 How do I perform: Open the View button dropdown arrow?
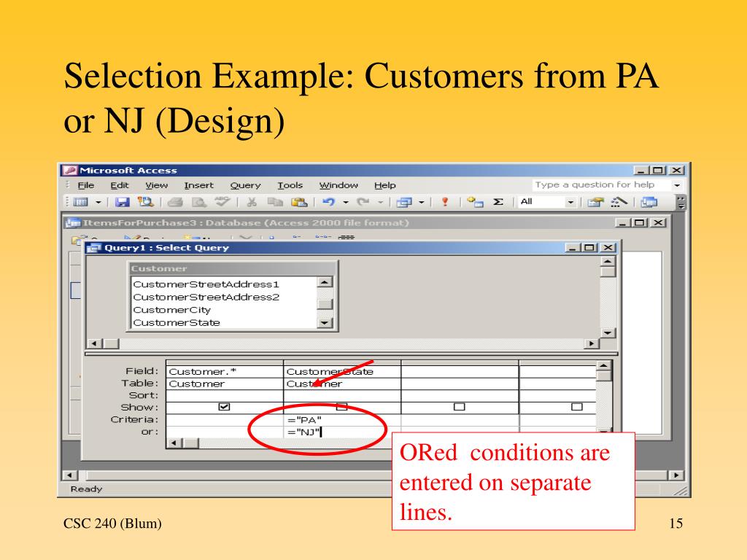[x=98, y=203]
